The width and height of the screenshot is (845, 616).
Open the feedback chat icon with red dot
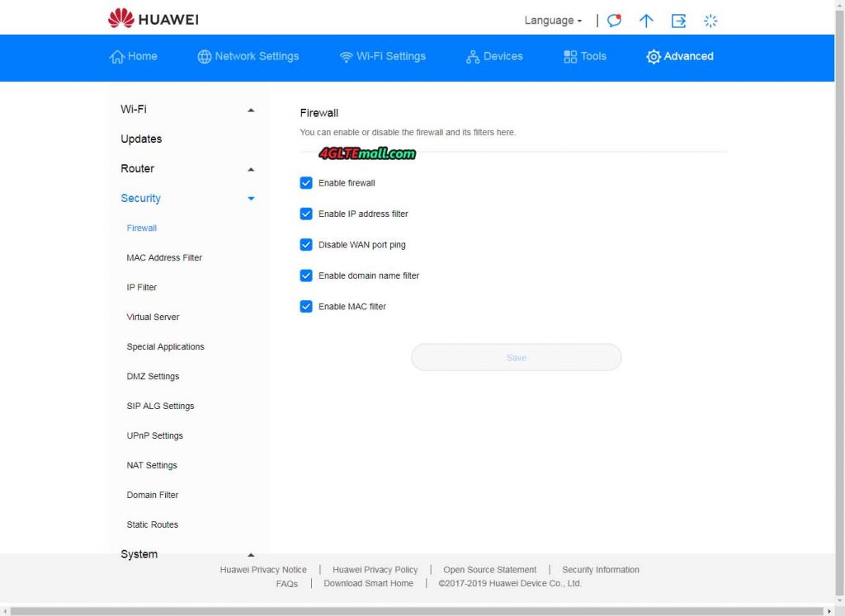click(613, 21)
